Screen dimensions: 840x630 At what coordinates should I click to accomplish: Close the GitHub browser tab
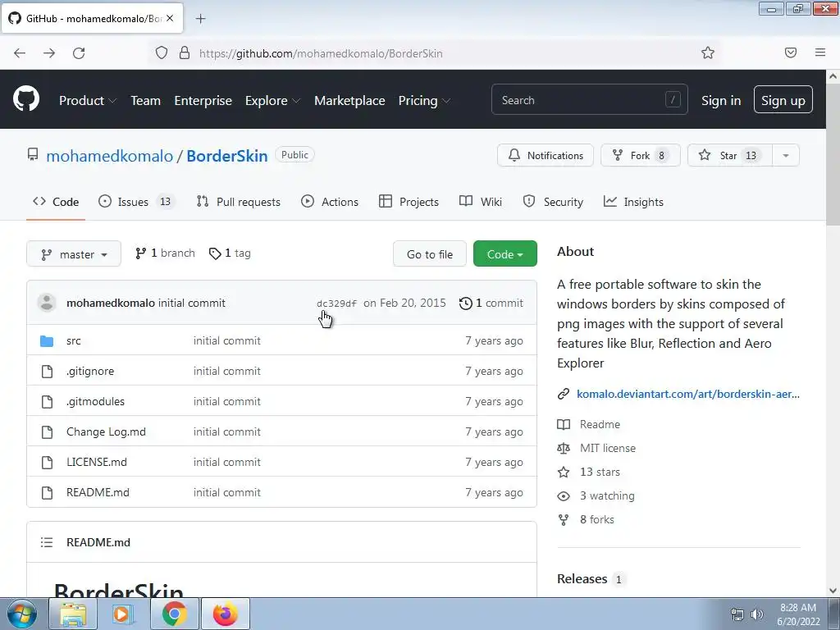[x=170, y=18]
